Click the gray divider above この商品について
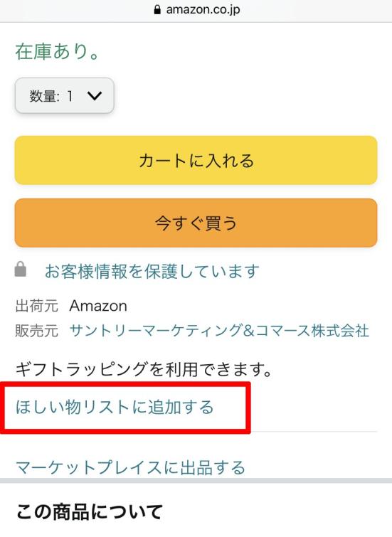This screenshot has height=537, width=392. [196, 481]
